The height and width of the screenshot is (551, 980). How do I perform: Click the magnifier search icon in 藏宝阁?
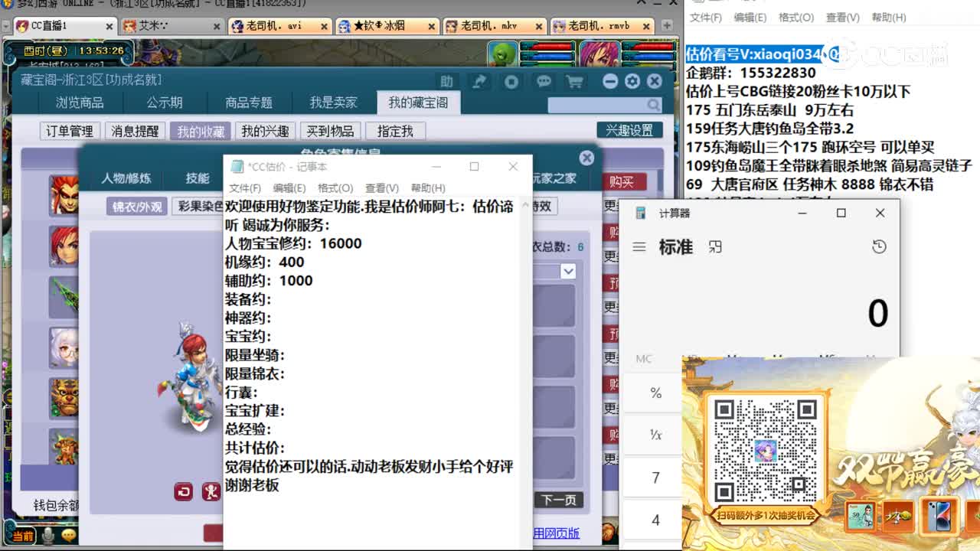coord(653,105)
